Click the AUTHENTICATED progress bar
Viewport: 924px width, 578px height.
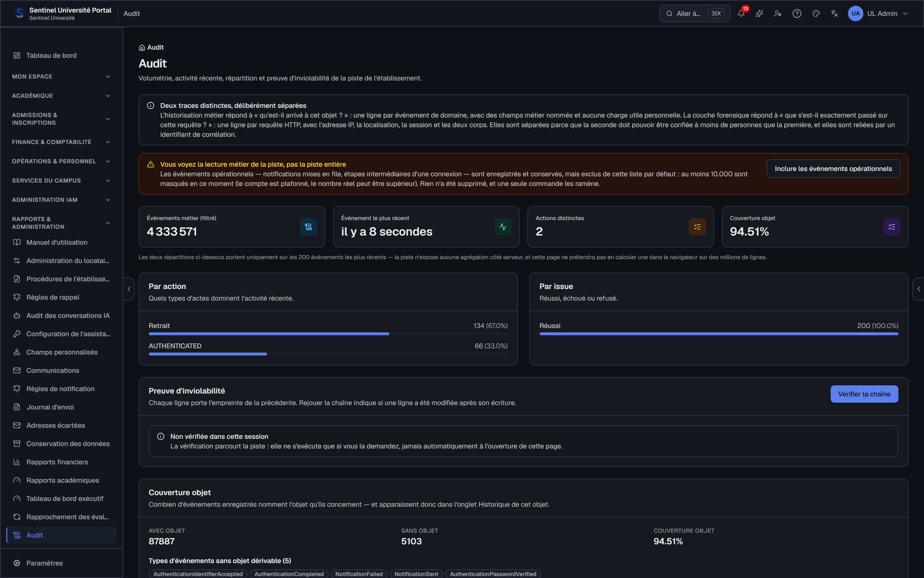click(328, 354)
